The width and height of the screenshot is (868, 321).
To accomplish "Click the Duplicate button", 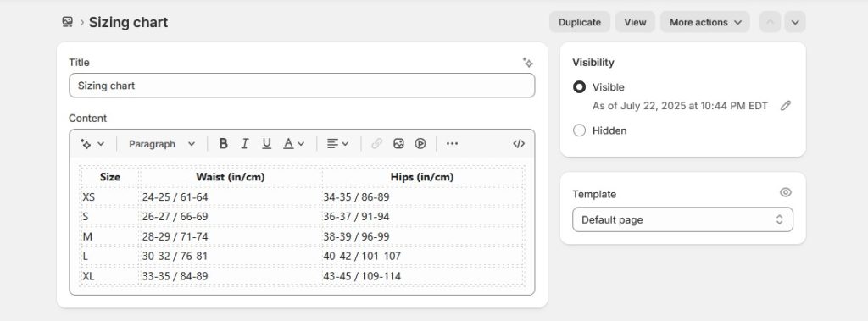I will (580, 22).
